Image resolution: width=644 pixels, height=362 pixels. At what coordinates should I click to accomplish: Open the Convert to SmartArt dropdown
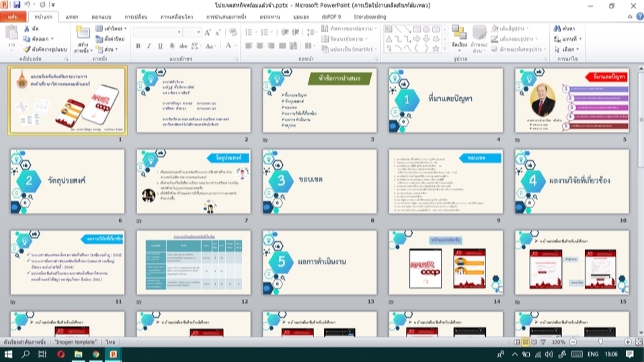(350, 49)
